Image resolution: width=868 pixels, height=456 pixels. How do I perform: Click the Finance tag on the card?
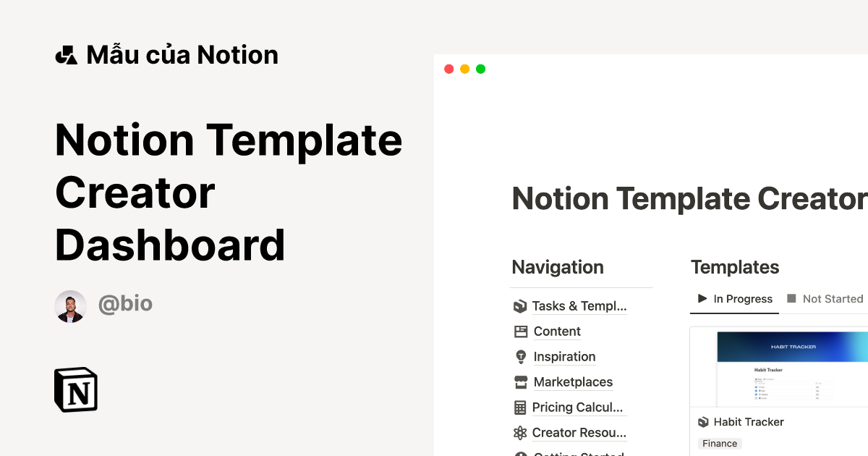720,443
